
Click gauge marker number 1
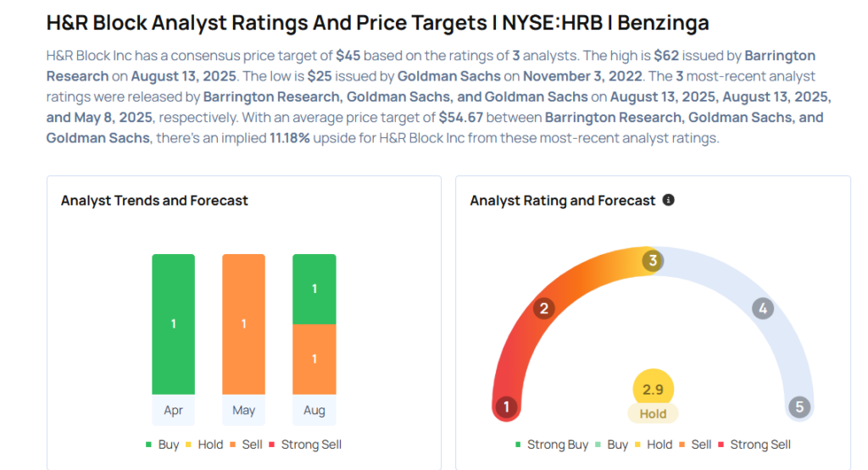pos(506,407)
